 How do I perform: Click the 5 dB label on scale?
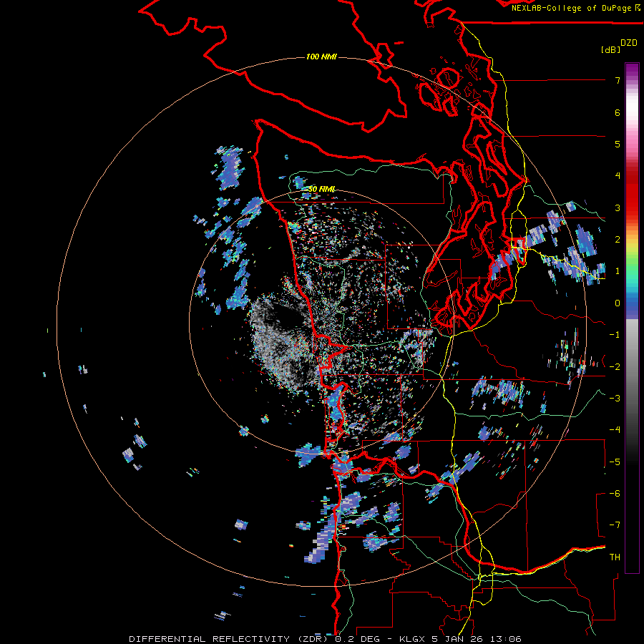(618, 144)
